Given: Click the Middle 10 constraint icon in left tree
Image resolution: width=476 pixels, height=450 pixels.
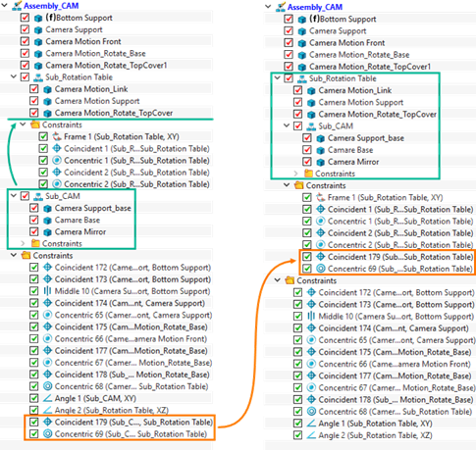Looking at the screenshot, I should pyautogui.click(x=47, y=291).
